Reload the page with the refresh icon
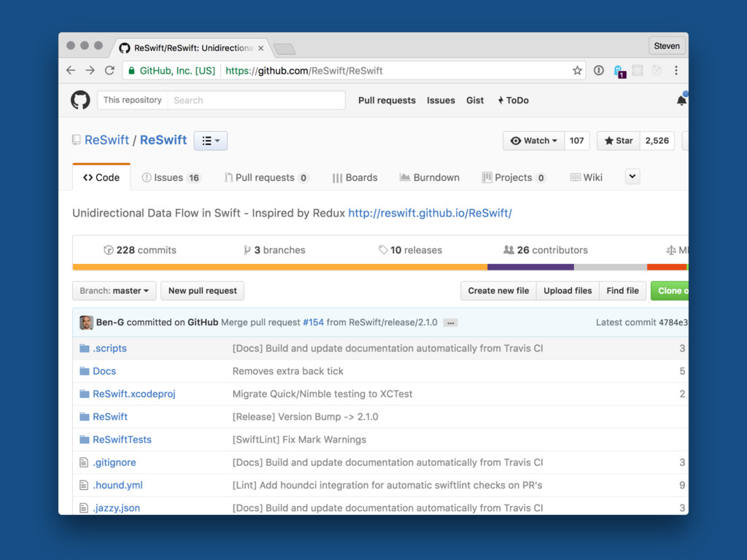This screenshot has width=747, height=560. [109, 71]
